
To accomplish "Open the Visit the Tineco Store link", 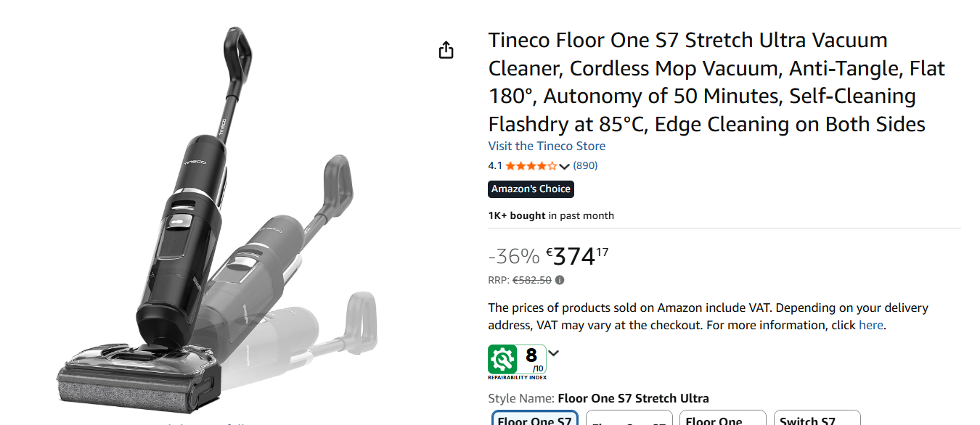I will pyautogui.click(x=547, y=146).
